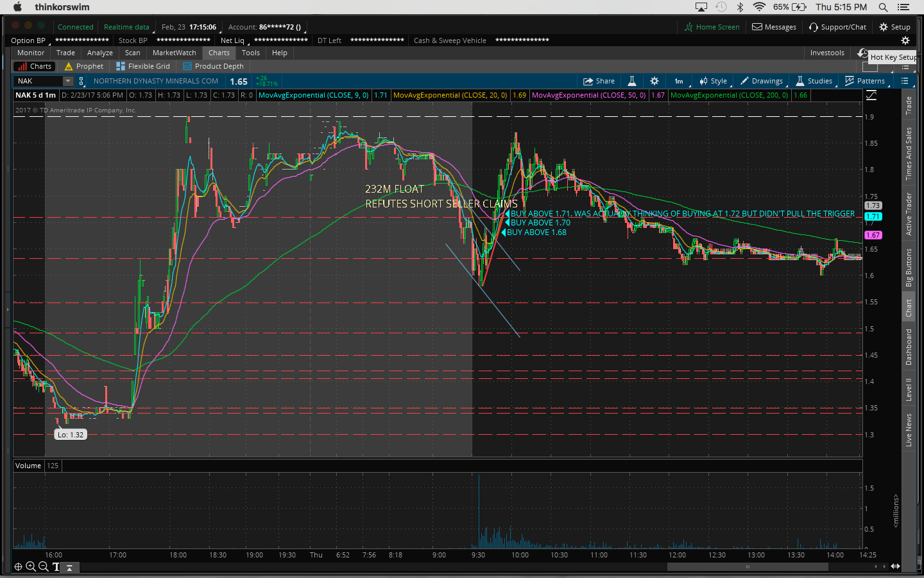Open the Help main tab
The height and width of the screenshot is (578, 924).
280,53
